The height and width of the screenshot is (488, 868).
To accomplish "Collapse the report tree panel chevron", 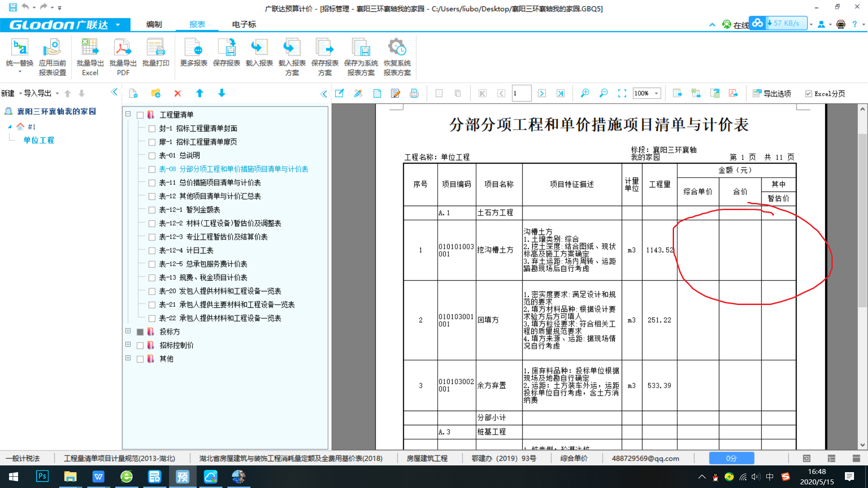I will [x=324, y=94].
